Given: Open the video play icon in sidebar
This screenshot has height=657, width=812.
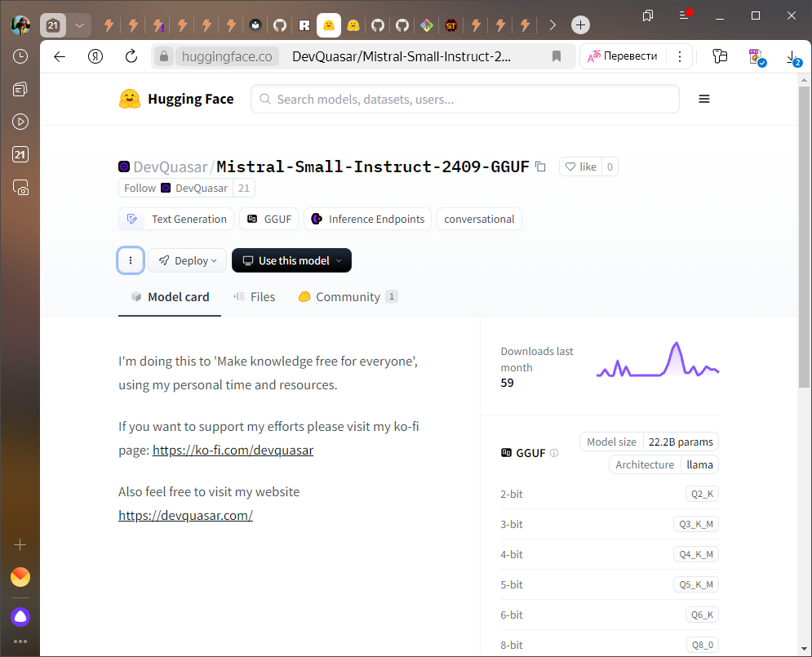Looking at the screenshot, I should (x=20, y=122).
